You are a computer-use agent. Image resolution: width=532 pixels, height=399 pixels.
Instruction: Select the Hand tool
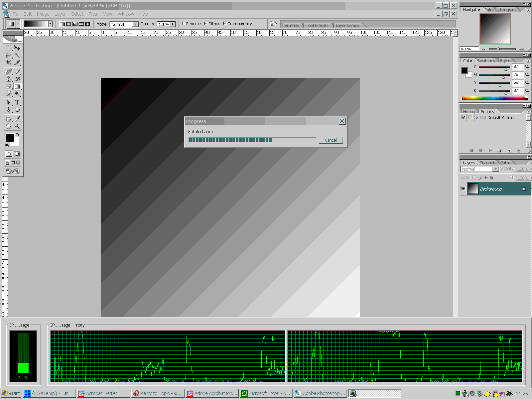[x=9, y=126]
